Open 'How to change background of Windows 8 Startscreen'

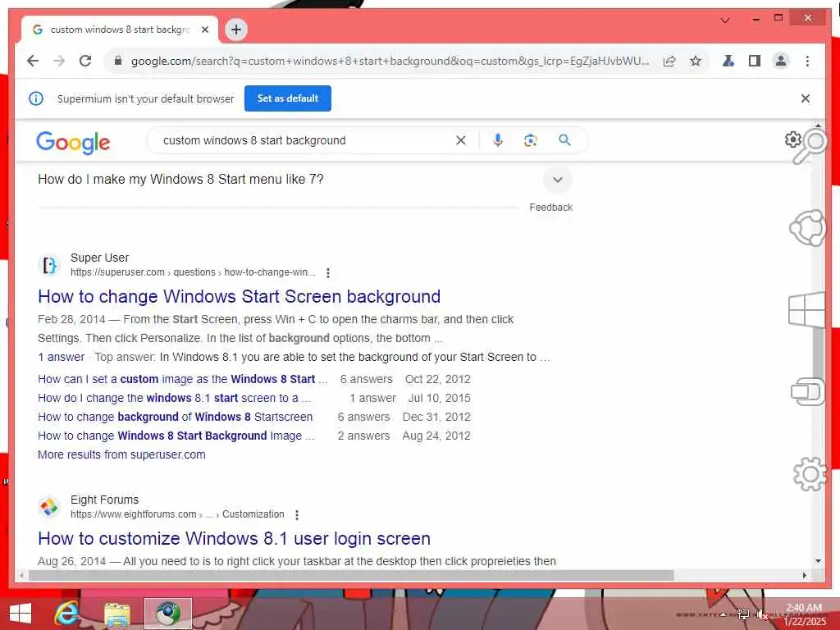[x=176, y=417]
